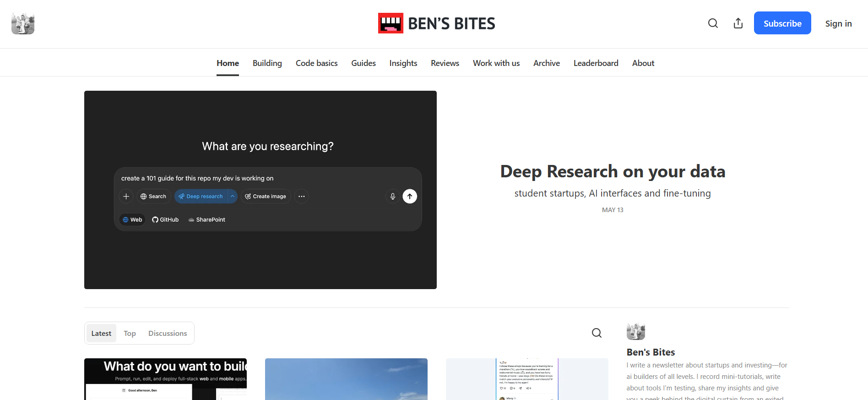The height and width of the screenshot is (400, 868).
Task: Click the Search globe chip in the prompt
Action: click(153, 197)
